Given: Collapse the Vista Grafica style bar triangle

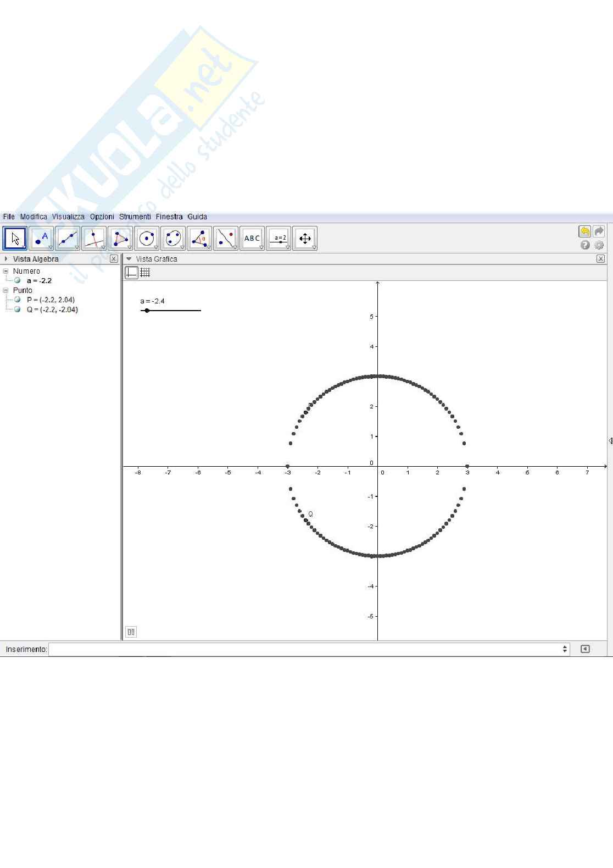Looking at the screenshot, I should tap(129, 259).
